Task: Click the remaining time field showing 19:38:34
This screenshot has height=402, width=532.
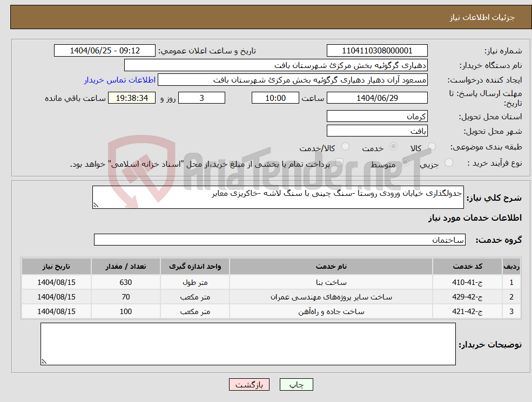Action: tap(132, 98)
